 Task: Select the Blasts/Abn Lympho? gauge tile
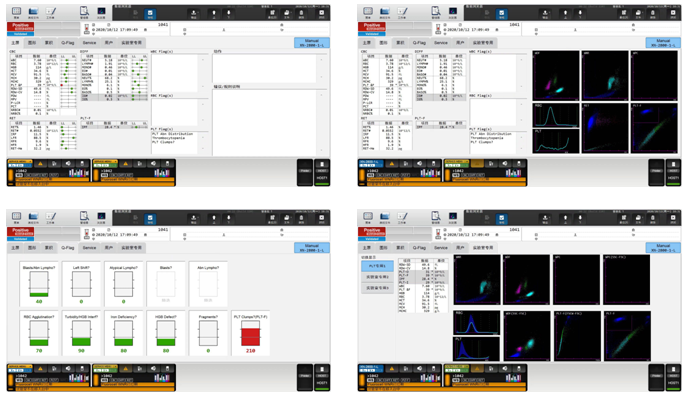click(x=39, y=284)
